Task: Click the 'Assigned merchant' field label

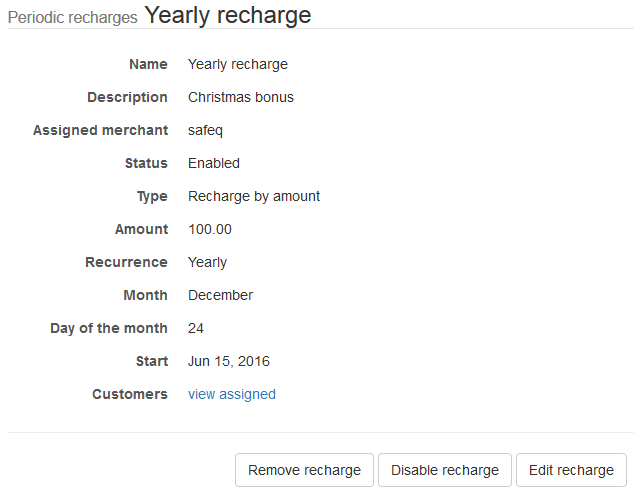Action: (100, 130)
